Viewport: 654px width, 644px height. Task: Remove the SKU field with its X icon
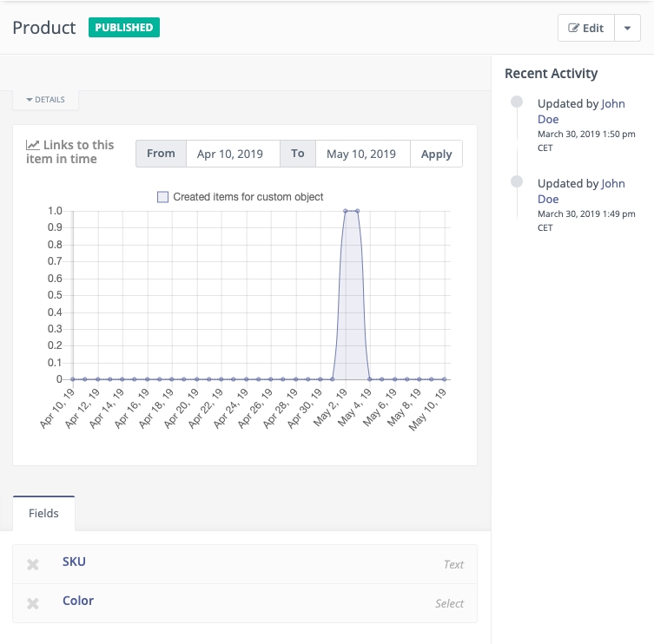(x=33, y=565)
